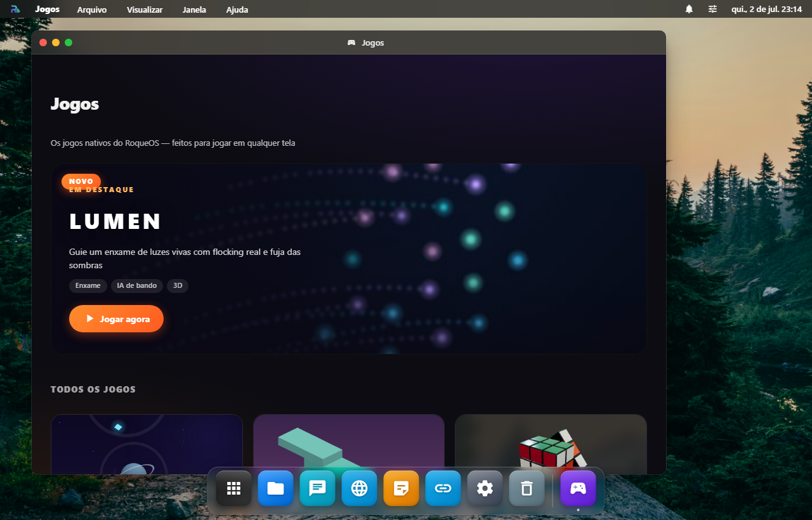
Task: Click the EM DESTAQUE label
Action: point(101,190)
